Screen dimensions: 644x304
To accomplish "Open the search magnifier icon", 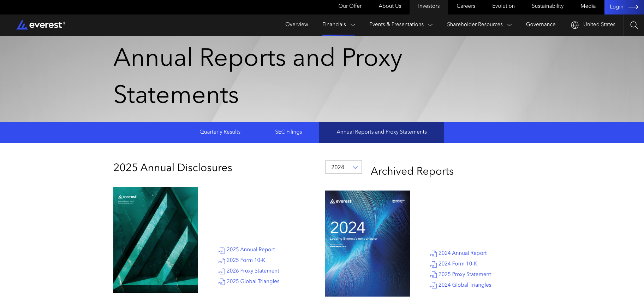I will (634, 25).
